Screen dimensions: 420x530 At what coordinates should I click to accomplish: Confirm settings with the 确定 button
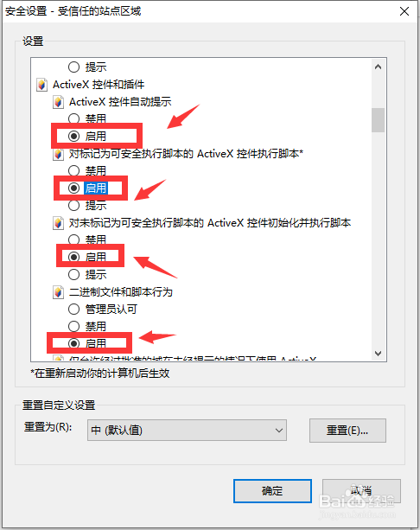pos(272,491)
